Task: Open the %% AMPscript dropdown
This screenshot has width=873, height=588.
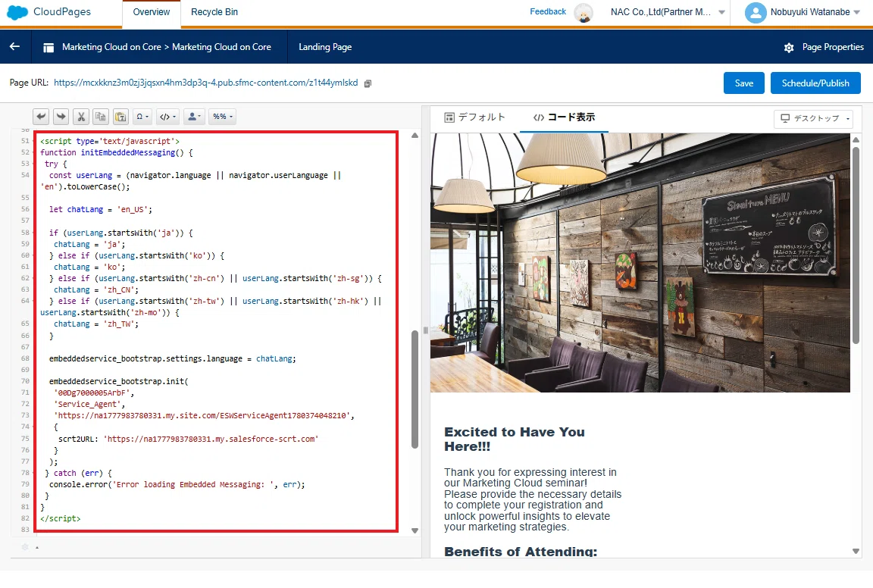Action: click(222, 117)
